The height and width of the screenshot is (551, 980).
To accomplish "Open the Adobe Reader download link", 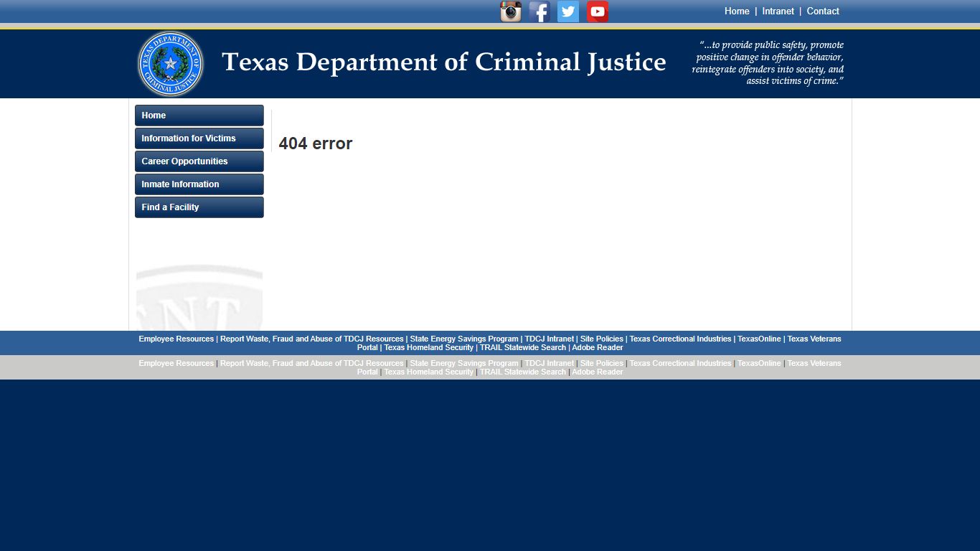I will point(597,347).
